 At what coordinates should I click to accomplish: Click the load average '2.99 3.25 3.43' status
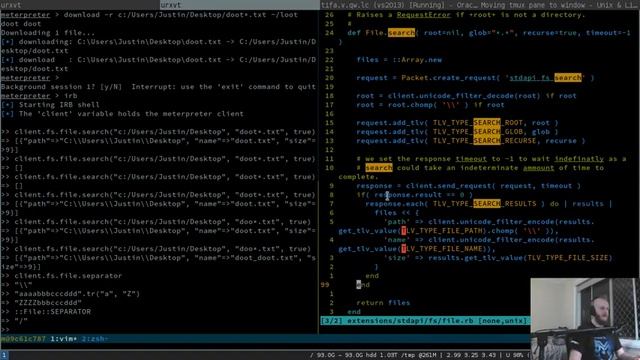471,355
